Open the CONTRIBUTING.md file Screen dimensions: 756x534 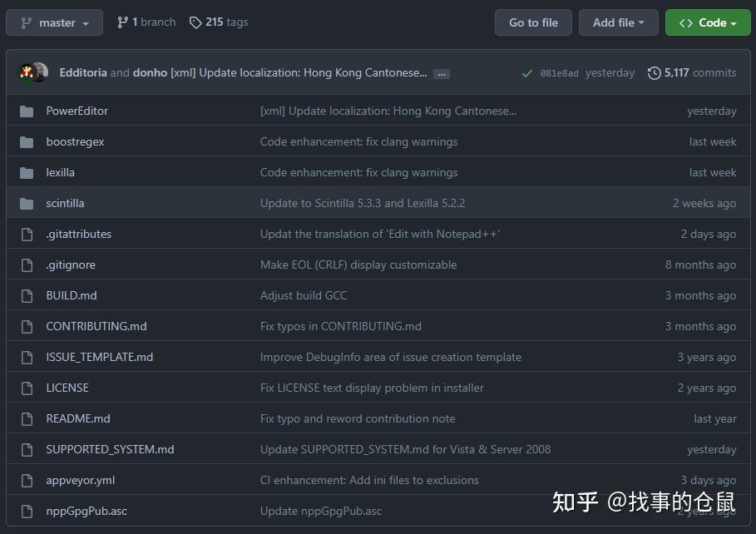click(96, 327)
